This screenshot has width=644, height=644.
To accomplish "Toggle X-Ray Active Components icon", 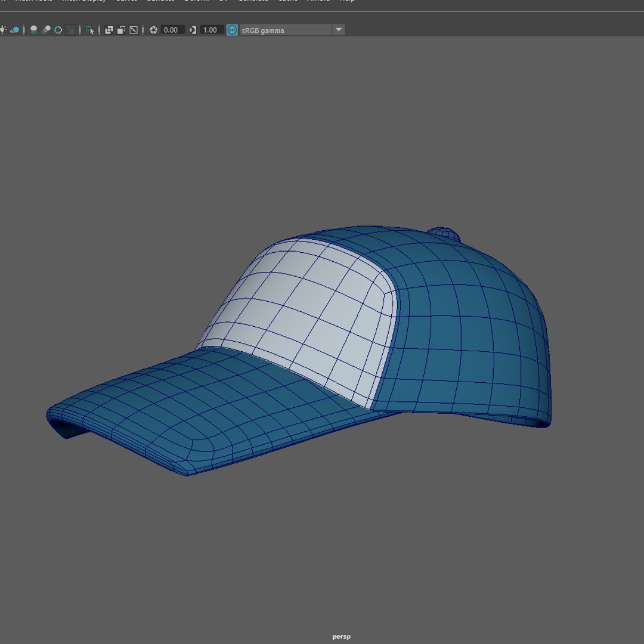I will coord(121,30).
